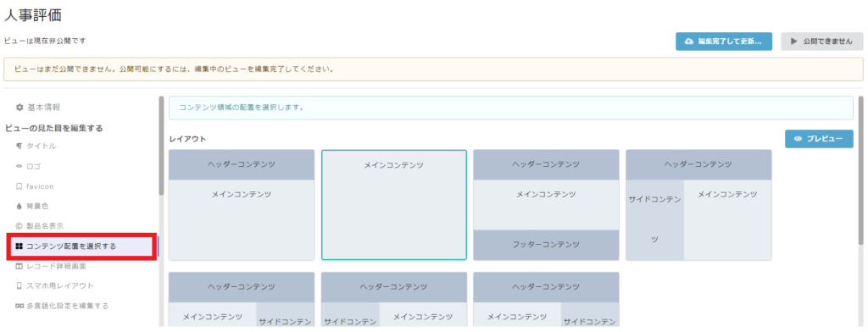Image resolution: width=868 pixels, height=332 pixels.
Task: Click the copyright icon beside 製品名表示
Action: tap(19, 226)
